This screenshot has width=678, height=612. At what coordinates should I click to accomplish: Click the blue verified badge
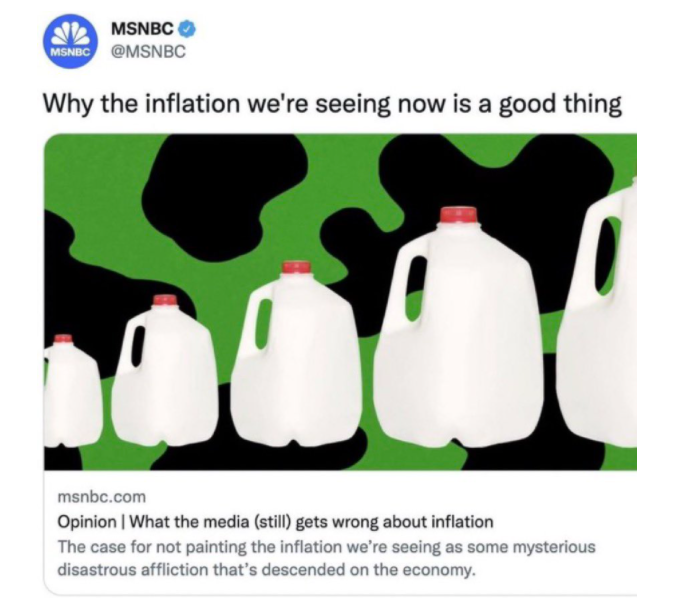[187, 29]
